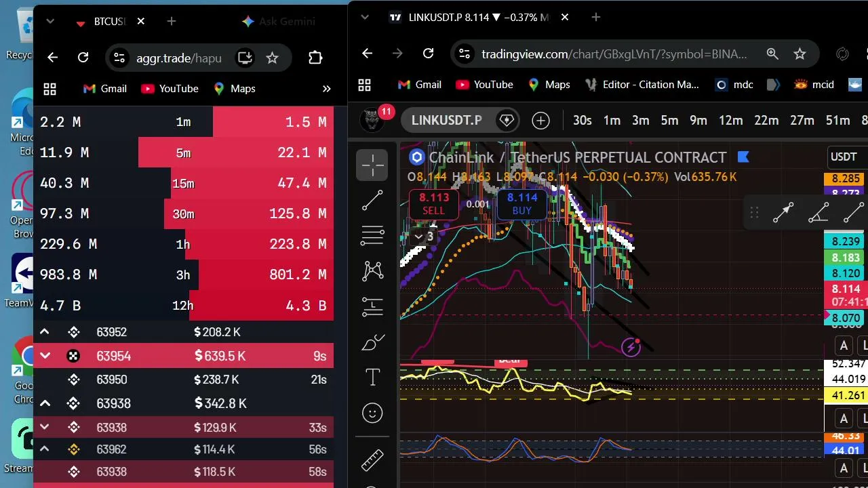Click the red 8.113 SELL button

click(x=434, y=203)
